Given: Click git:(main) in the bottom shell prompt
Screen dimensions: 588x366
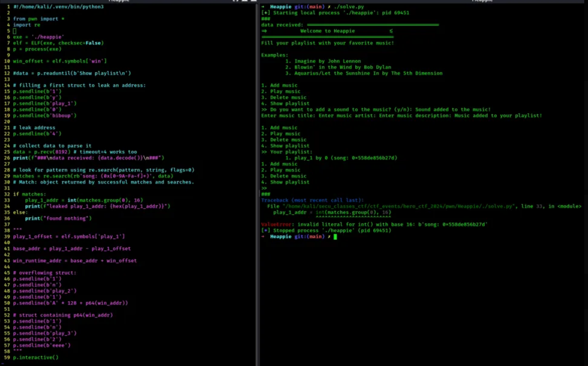Looking at the screenshot, I should (309, 237).
